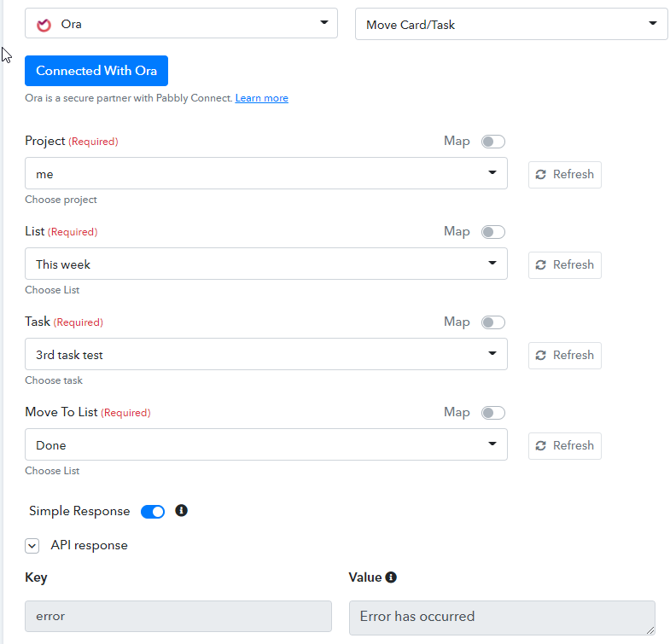670x644 pixels.
Task: Open List dropdown showing This week
Action: [266, 264]
